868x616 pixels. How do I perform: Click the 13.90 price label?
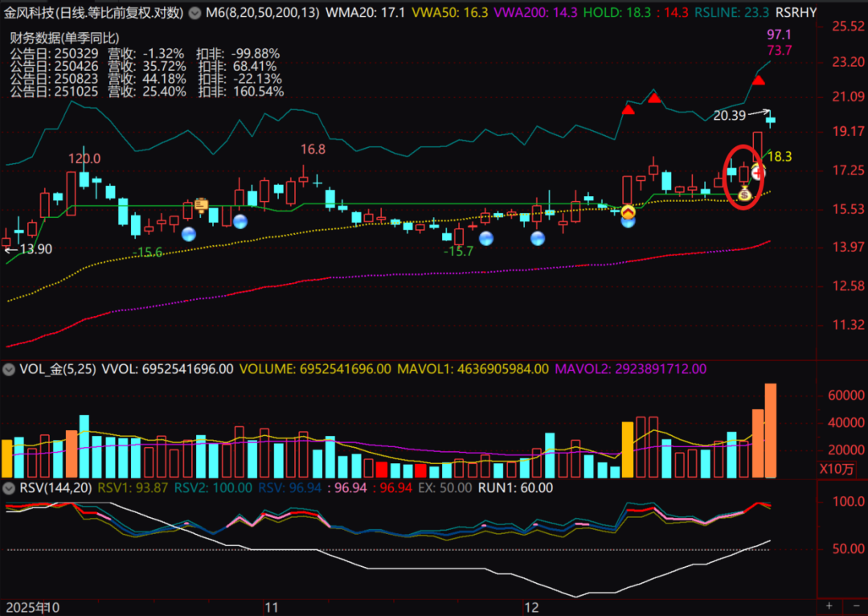(36, 249)
